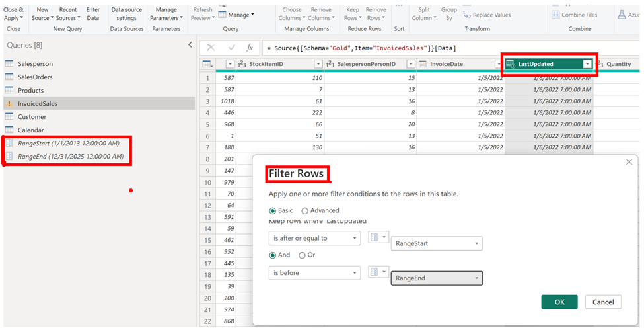Screen dimensions: 644x330
Task: Click the InvoicedSales warning icon
Action: 9,104
